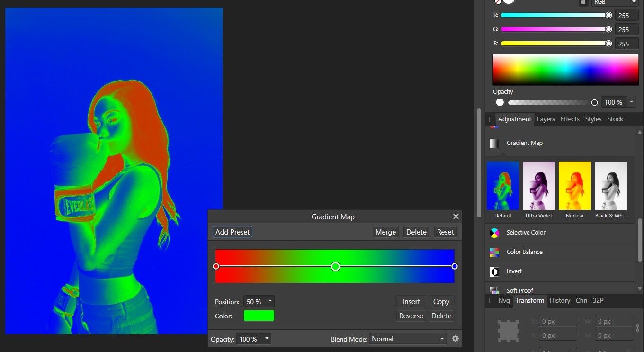Reverse the gradient with the Reverse button

click(411, 316)
